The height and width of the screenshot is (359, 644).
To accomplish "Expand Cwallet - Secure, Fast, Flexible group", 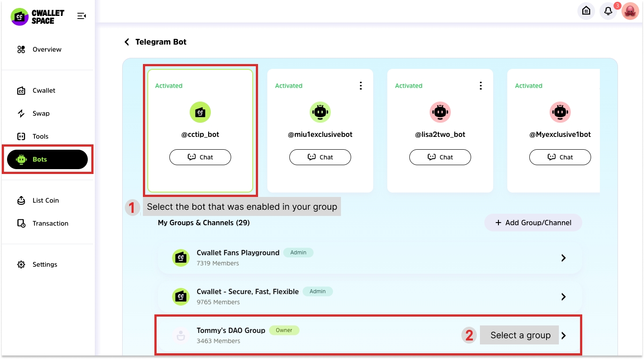I will click(563, 297).
